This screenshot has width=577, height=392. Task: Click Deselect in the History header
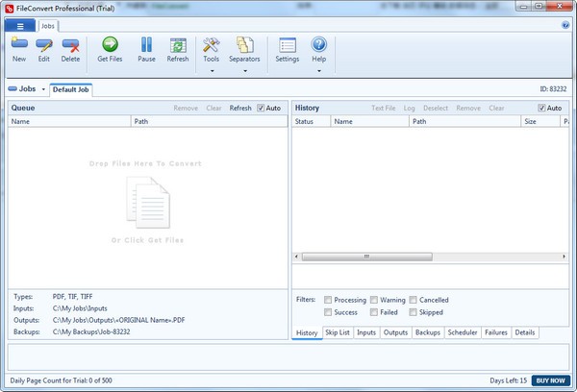tap(436, 109)
